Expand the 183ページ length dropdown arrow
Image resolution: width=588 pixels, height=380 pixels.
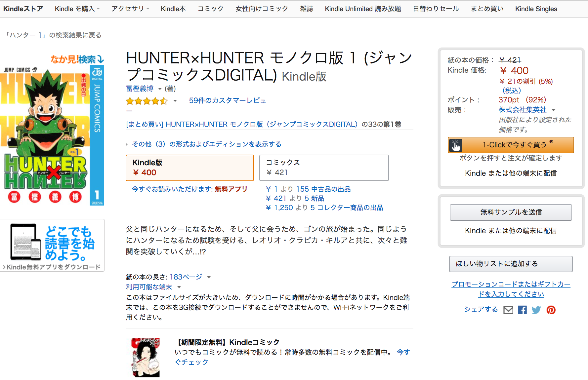(x=209, y=277)
